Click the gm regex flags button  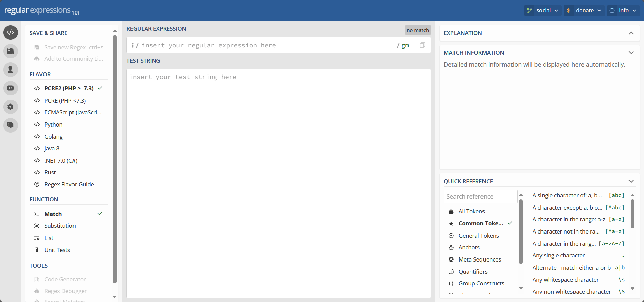pos(405,45)
